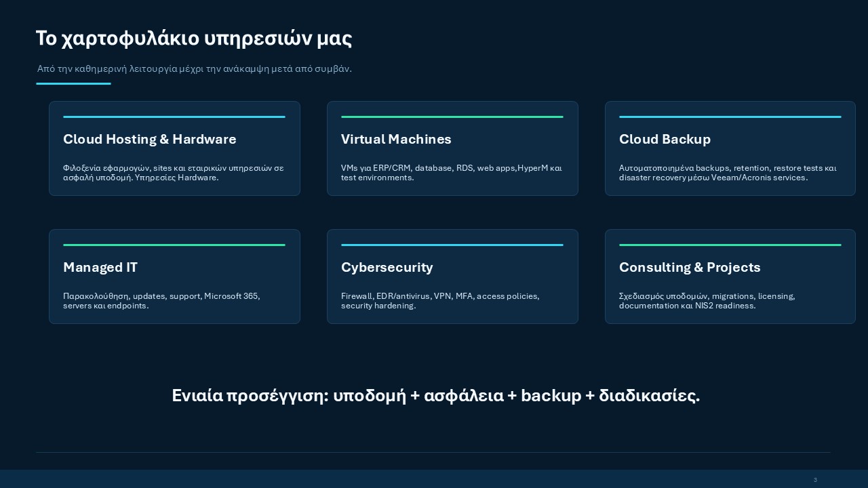The image size is (868, 488).
Task: Click the slide title 'Το χαρτοφυλάκιο υπηρεσιών μας'
Action: [194, 39]
